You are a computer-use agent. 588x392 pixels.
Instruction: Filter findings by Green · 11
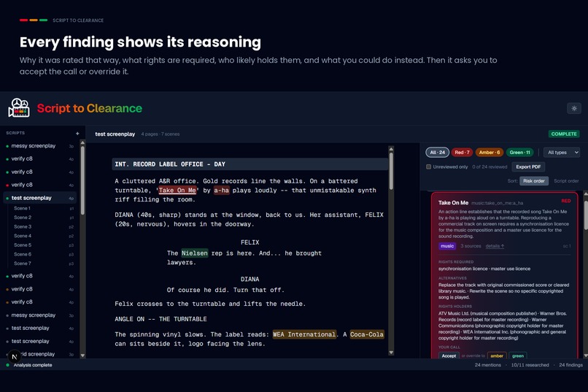pos(519,153)
